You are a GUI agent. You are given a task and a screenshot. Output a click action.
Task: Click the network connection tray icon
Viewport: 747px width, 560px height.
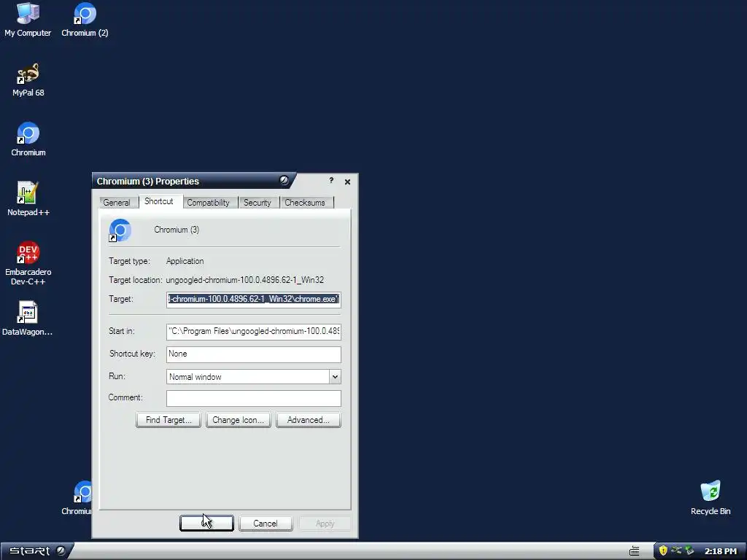[x=676, y=551]
